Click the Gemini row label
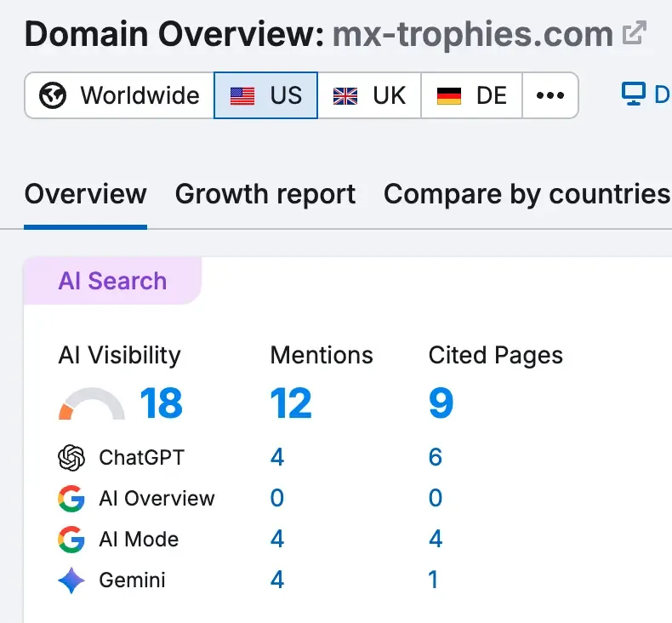Screen dimensions: 672x623 click(132, 580)
